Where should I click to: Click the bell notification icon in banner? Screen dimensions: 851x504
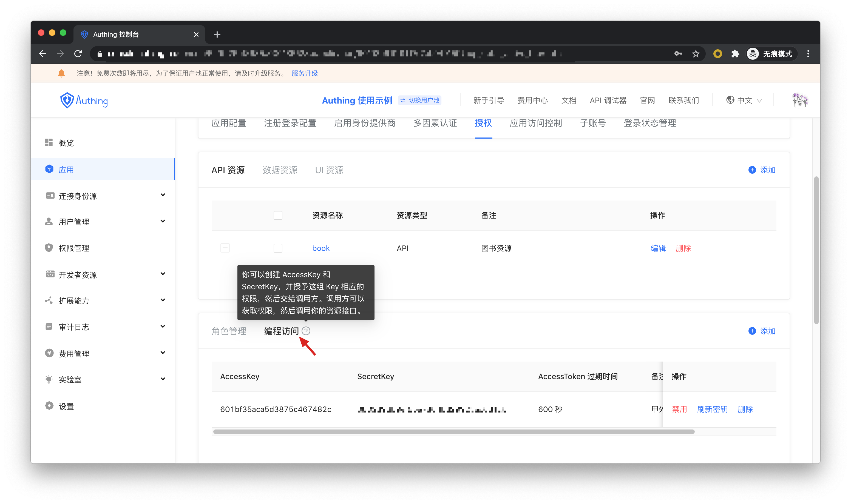click(x=61, y=73)
